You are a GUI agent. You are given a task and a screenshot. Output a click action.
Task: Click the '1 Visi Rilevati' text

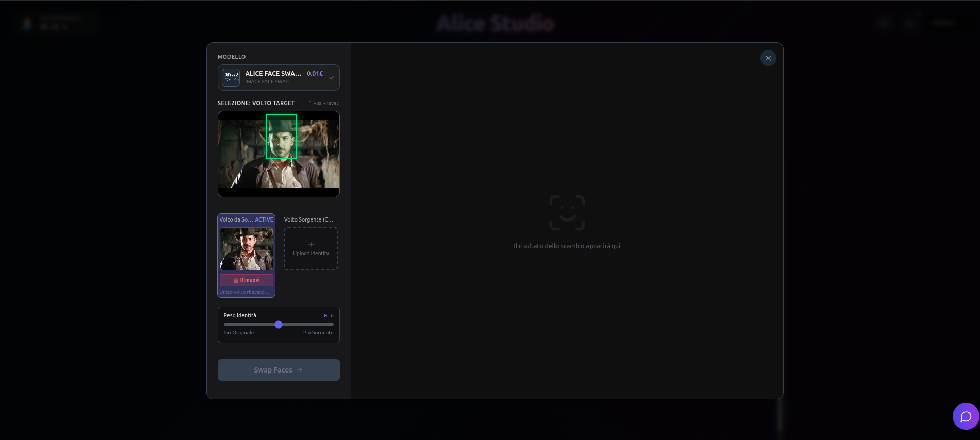tap(324, 103)
